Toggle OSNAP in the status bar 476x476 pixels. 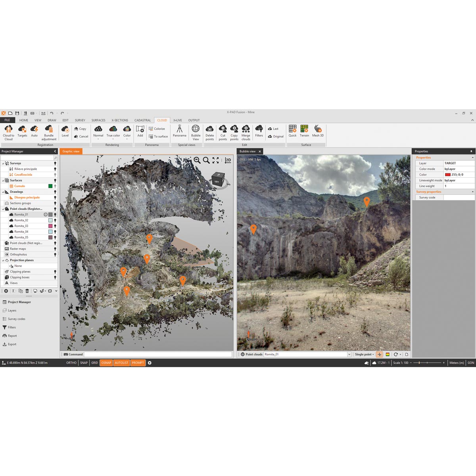coord(106,363)
